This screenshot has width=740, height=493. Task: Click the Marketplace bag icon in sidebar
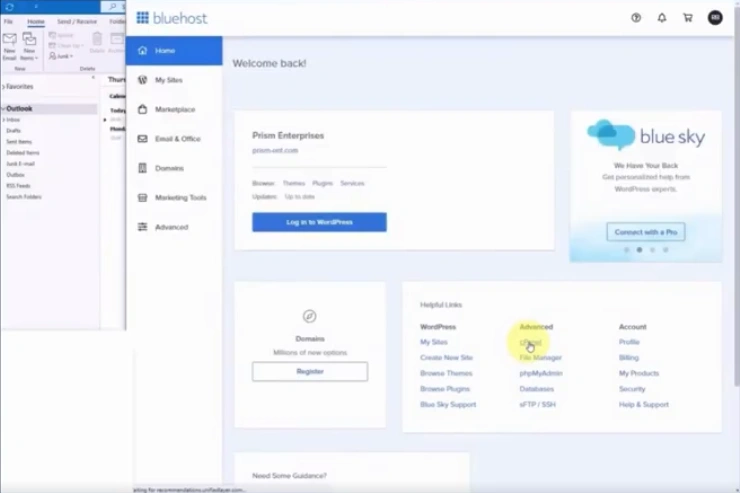pyautogui.click(x=143, y=109)
